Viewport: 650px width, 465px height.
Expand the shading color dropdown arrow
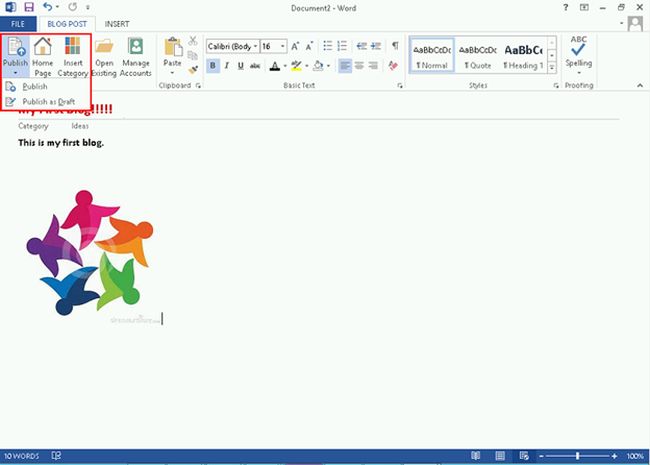point(328,66)
